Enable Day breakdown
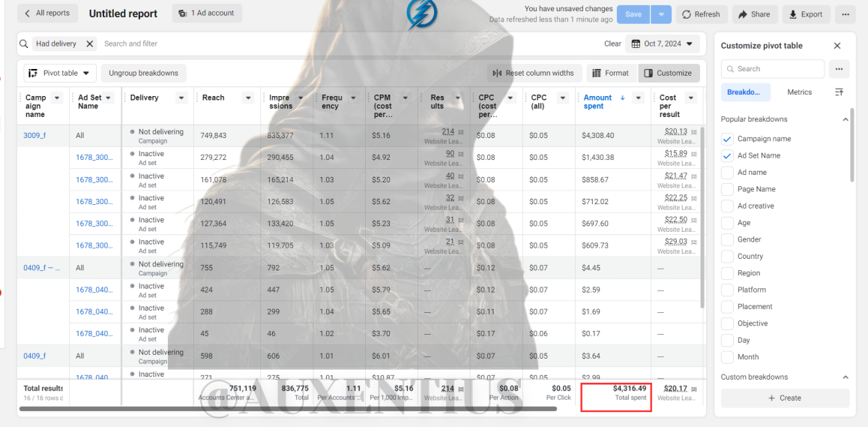The image size is (868, 427). 727,340
